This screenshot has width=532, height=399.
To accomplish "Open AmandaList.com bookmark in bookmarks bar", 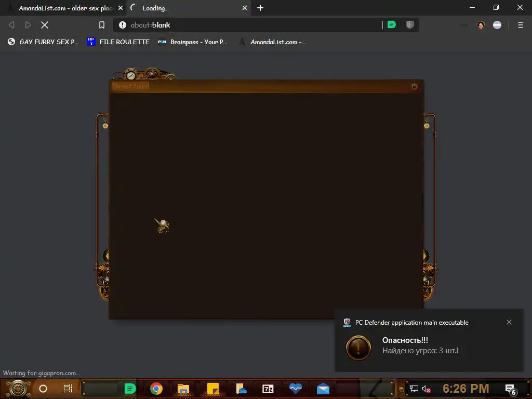I will (272, 42).
